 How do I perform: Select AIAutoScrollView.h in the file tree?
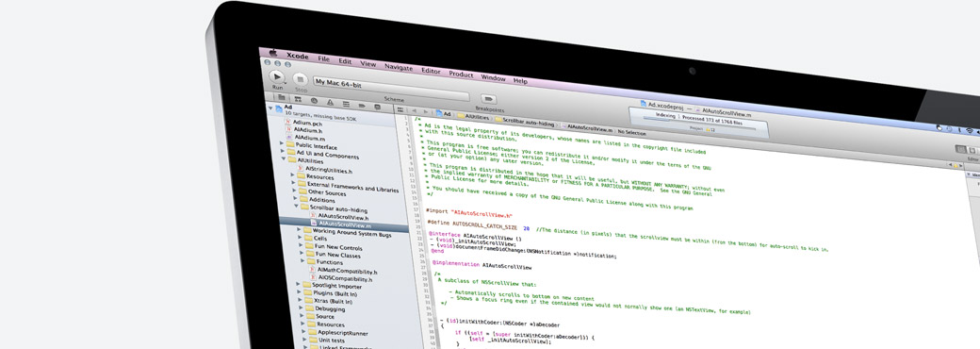click(343, 216)
